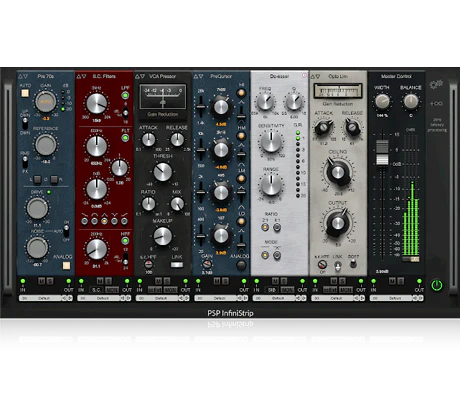Click the Master Control BALANCE knob
Viewport: 460px width, 416px height.
pos(411,102)
